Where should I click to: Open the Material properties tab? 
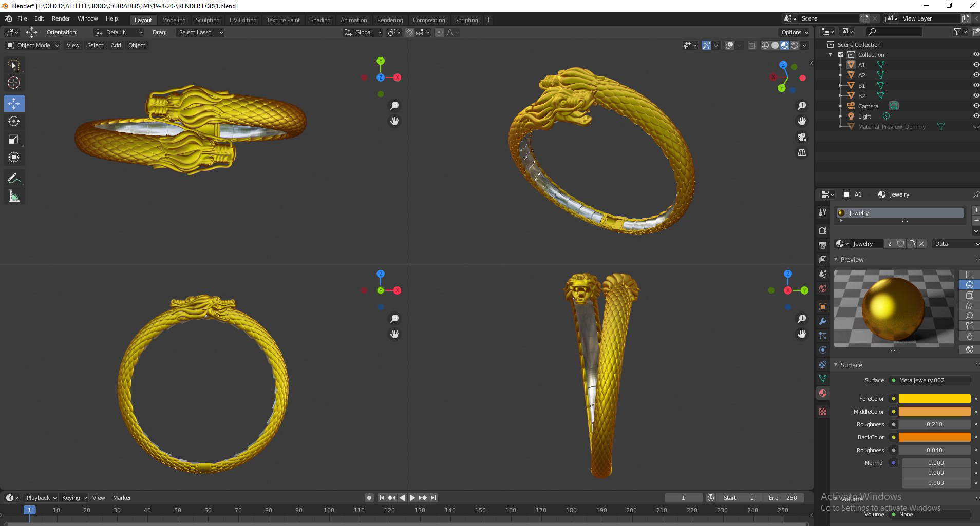[x=823, y=393]
